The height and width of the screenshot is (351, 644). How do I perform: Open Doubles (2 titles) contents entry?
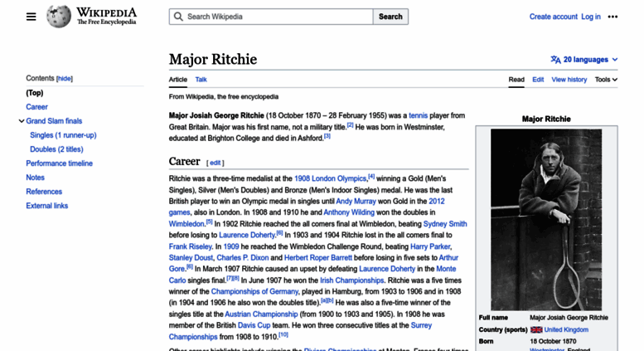coord(56,149)
